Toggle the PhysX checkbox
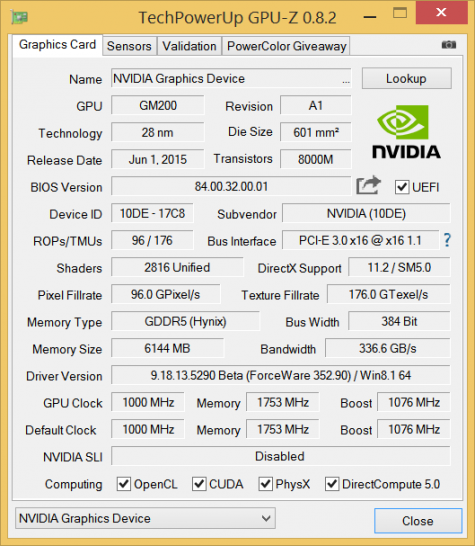The width and height of the screenshot is (475, 546). tap(265, 484)
